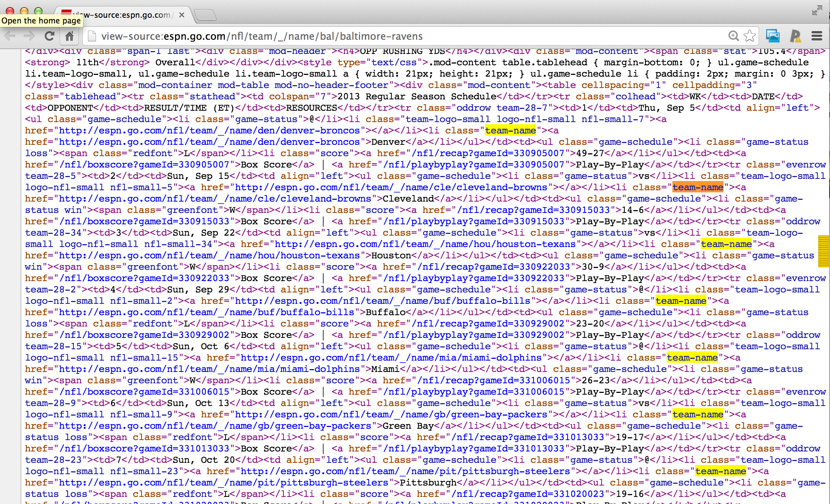Click the 'Cleveland' link text
Viewport: 830px width, 504px height.
[x=408, y=199]
